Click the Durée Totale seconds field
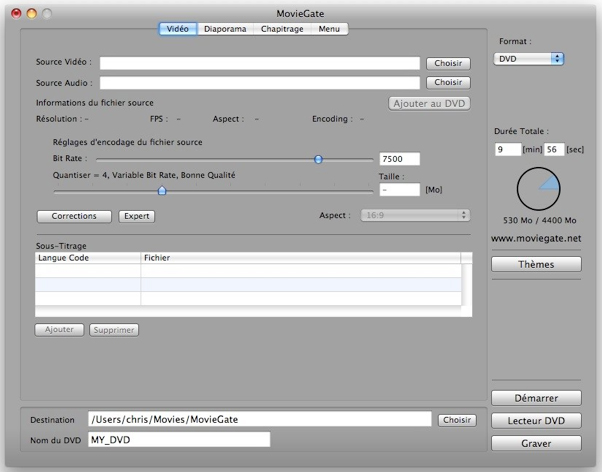Viewport: 602px width, 472px height. [x=554, y=149]
